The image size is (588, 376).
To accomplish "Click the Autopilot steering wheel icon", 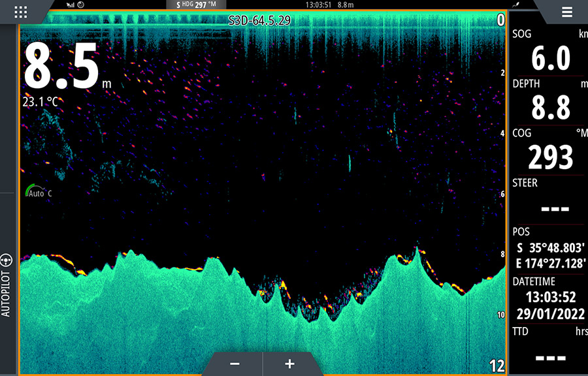I will tap(7, 258).
